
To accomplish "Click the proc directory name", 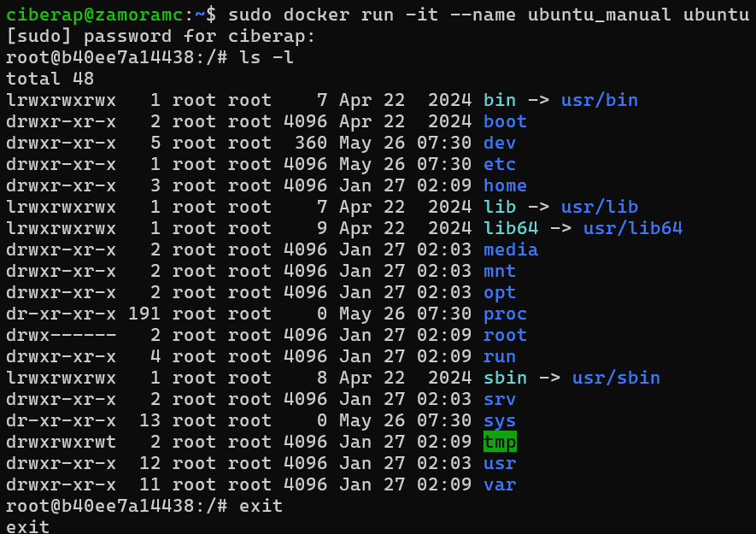I will pyautogui.click(x=505, y=314).
